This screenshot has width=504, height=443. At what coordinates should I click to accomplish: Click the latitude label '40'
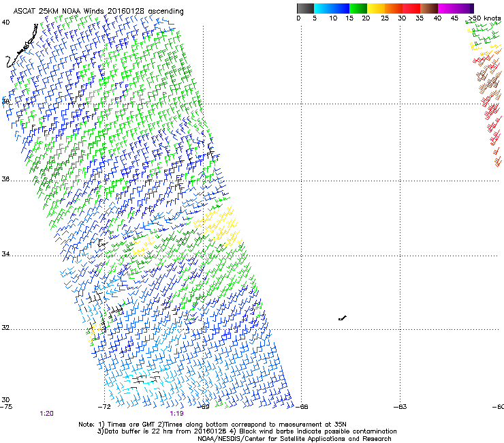(5, 22)
